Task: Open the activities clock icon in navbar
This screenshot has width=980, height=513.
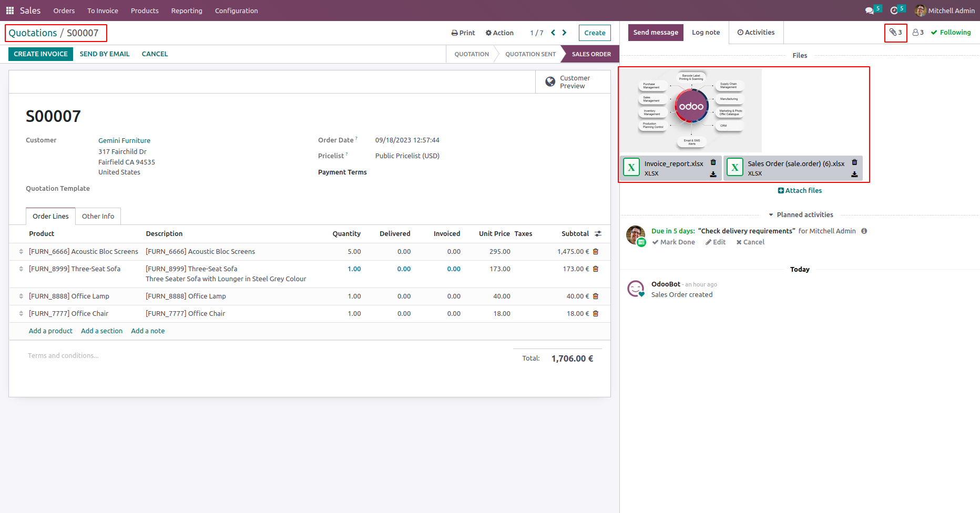Action: (x=894, y=11)
